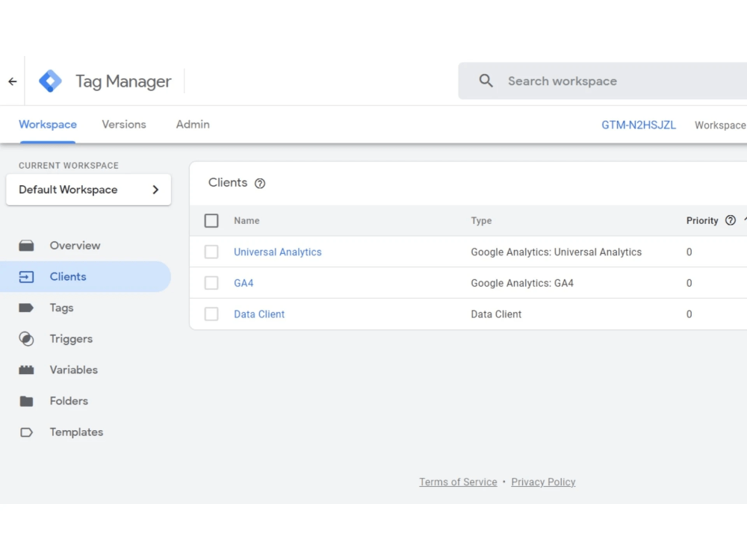This screenshot has width=747, height=560.
Task: Open the GA4 client link
Action: (x=244, y=283)
